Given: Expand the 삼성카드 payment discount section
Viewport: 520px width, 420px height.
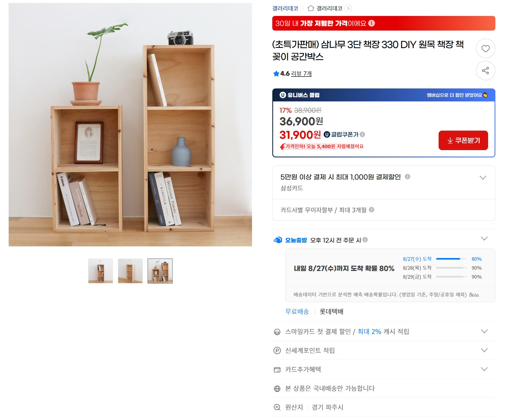Looking at the screenshot, I should click(x=483, y=178).
